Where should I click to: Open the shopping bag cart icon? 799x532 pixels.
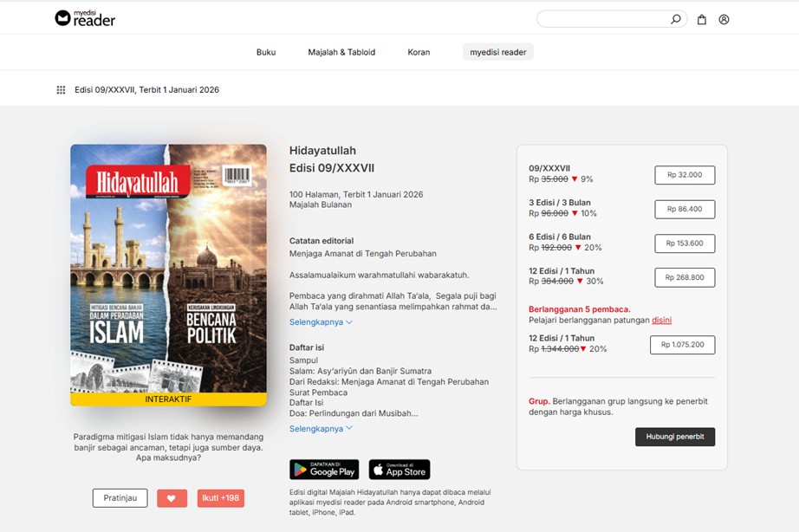(702, 19)
